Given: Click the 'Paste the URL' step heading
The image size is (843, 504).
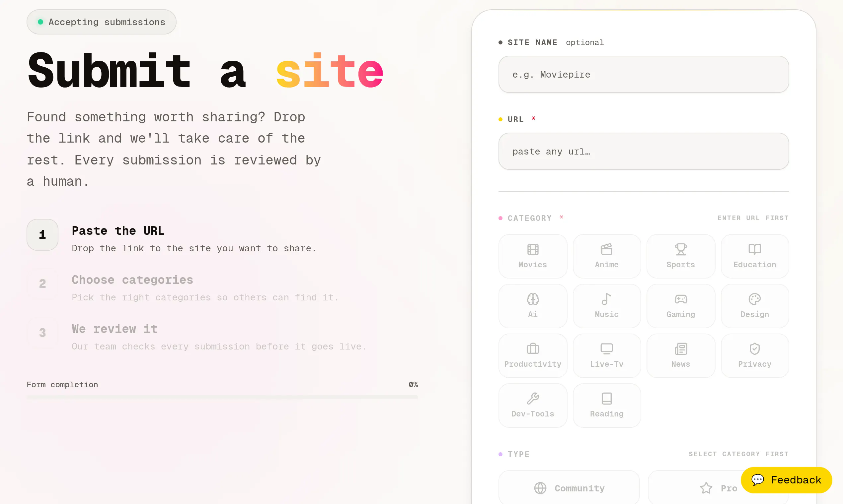Looking at the screenshot, I should (118, 230).
